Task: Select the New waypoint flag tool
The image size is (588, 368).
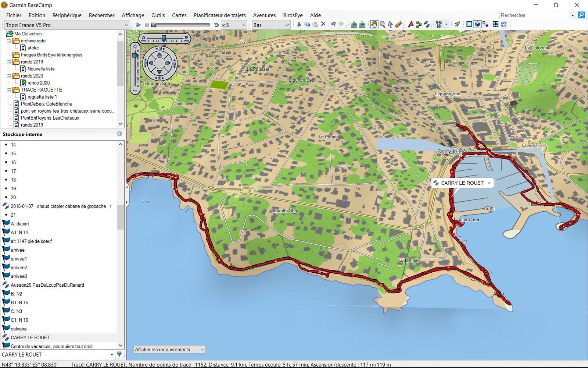Action: [410, 24]
